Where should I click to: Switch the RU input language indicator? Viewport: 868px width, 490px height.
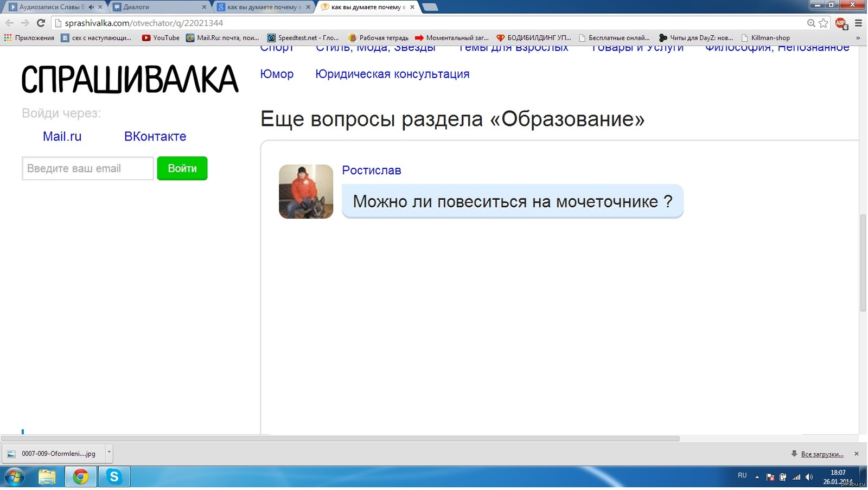click(x=742, y=475)
